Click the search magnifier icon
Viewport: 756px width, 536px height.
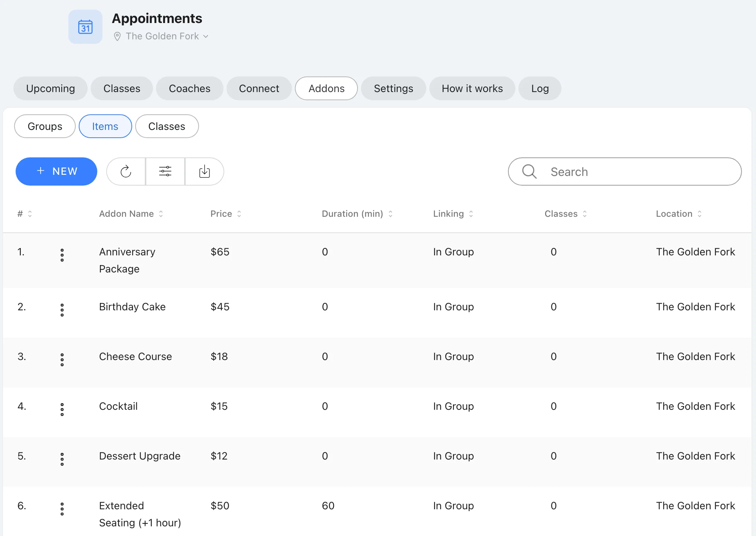pyautogui.click(x=529, y=171)
